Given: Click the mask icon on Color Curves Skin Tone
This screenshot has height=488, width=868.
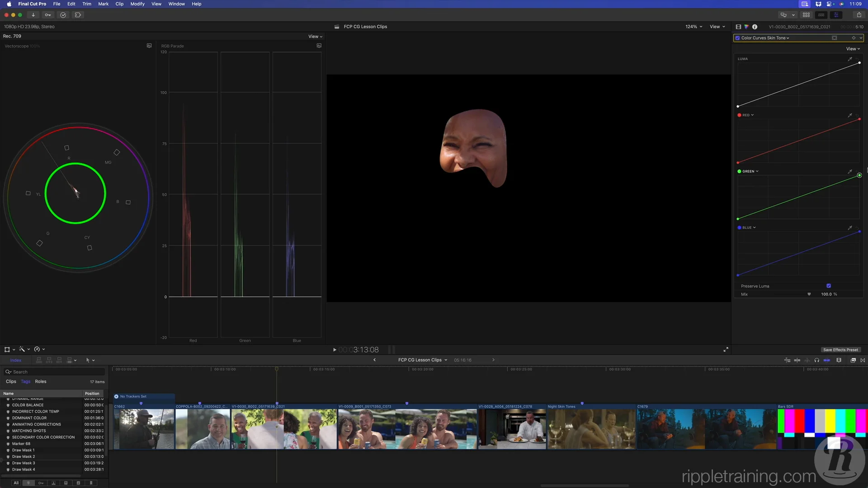Looking at the screenshot, I should 835,38.
